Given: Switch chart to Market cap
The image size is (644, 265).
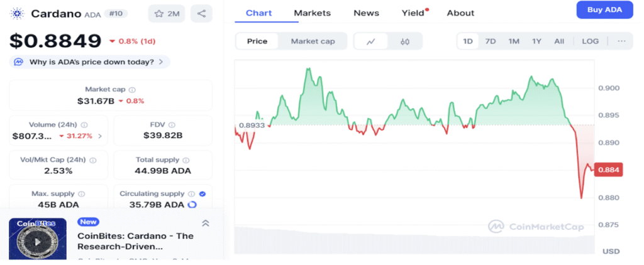Looking at the screenshot, I should click(313, 41).
